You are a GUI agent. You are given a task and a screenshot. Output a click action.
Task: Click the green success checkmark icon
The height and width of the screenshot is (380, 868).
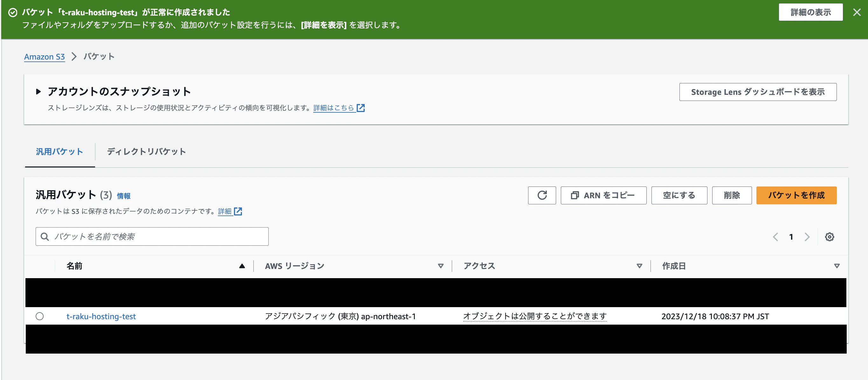[12, 12]
